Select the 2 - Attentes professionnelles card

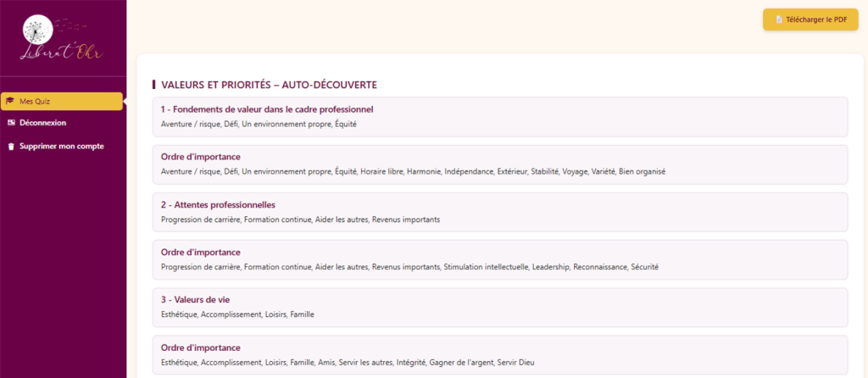pos(218,204)
